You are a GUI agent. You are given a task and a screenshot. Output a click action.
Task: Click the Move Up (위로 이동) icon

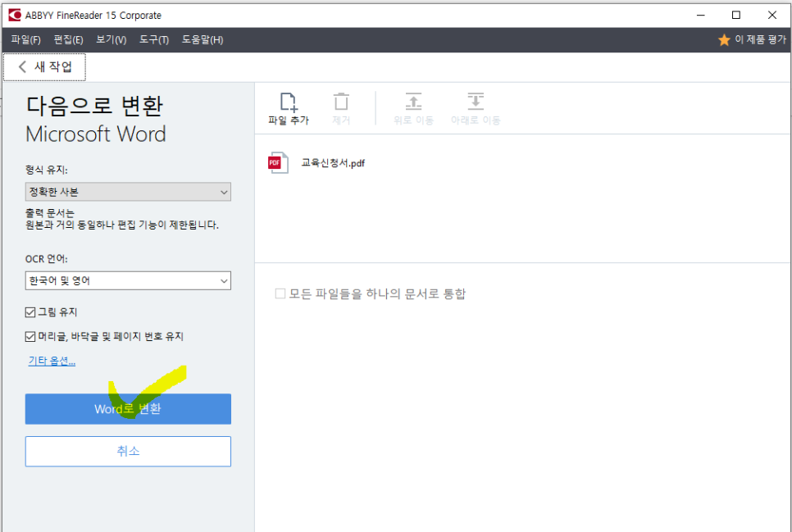(x=414, y=102)
